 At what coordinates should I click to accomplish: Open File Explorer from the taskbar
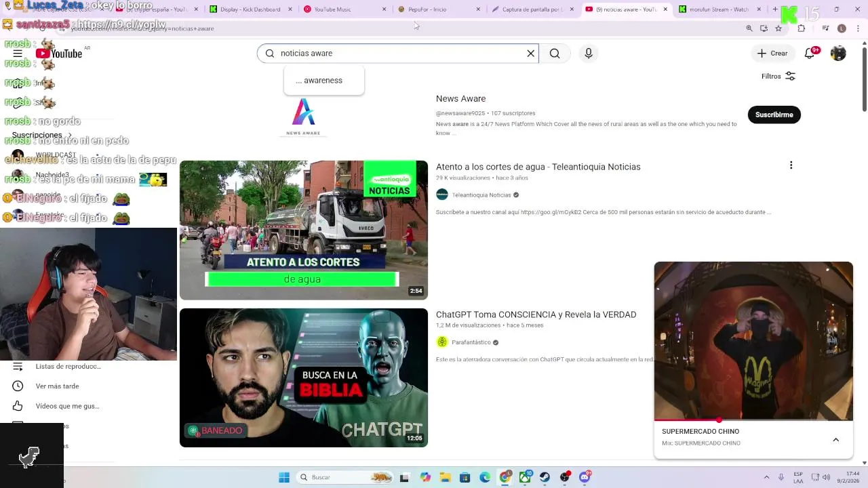[x=445, y=477]
